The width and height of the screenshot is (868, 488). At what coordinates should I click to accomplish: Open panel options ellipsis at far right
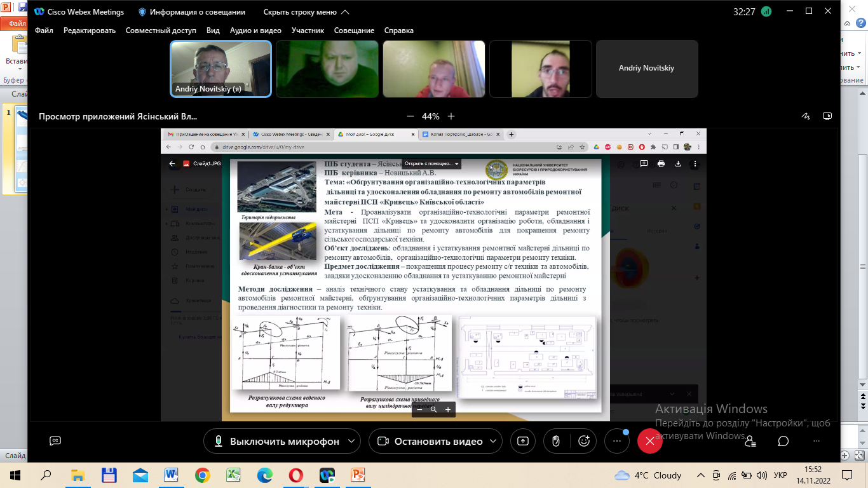(x=817, y=441)
